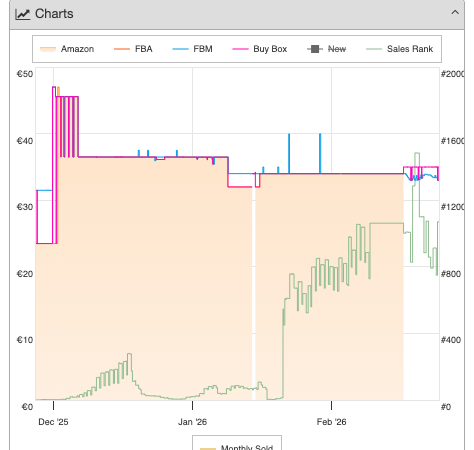Click the Dec '25 axis label

coord(53,422)
